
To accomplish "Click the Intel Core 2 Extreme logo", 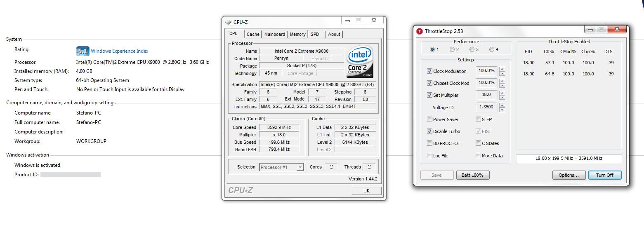I will pos(360,62).
